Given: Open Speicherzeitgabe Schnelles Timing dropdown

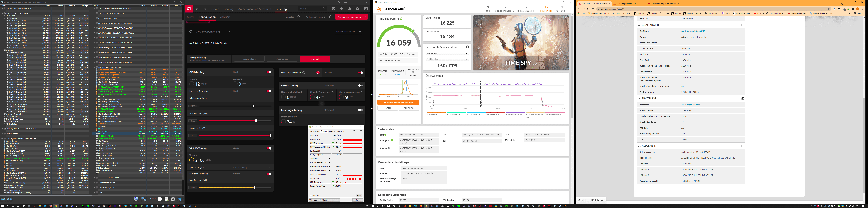Looking at the screenshot, I should click(x=252, y=168).
